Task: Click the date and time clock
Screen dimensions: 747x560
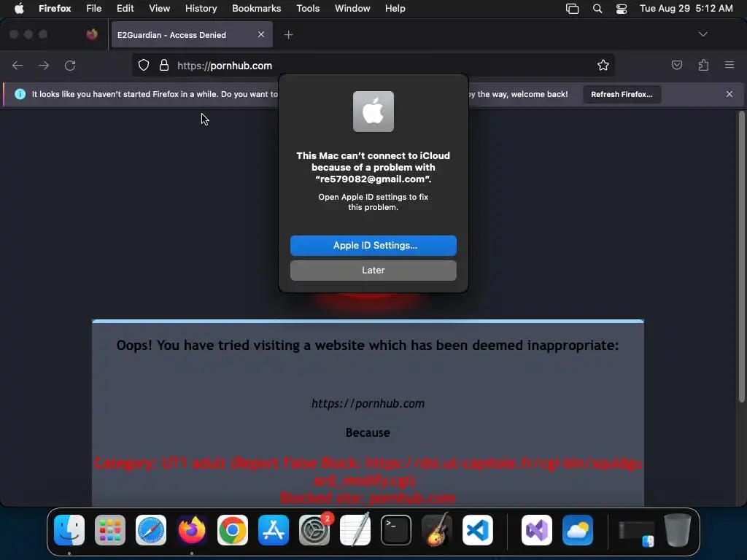Action: 686,9
